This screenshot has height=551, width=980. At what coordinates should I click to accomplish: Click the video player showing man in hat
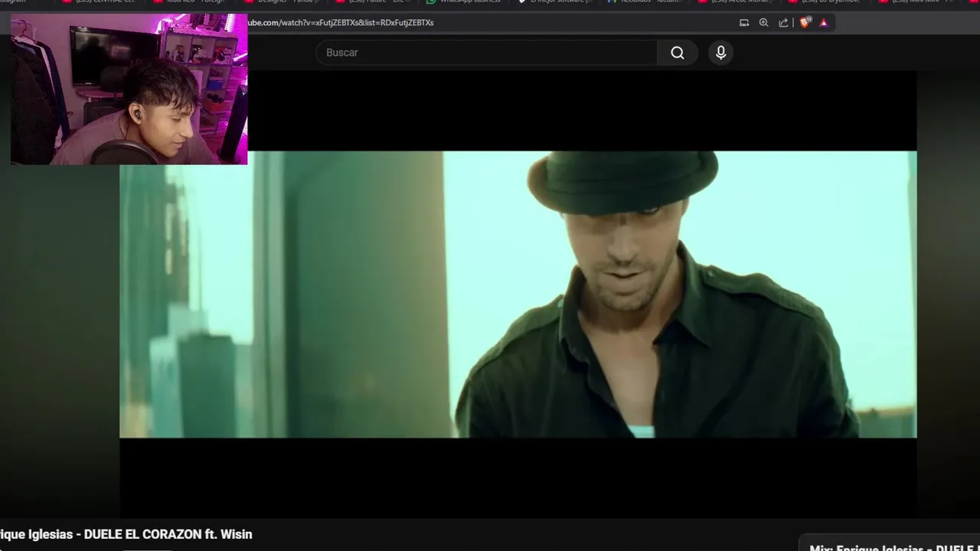(518, 295)
